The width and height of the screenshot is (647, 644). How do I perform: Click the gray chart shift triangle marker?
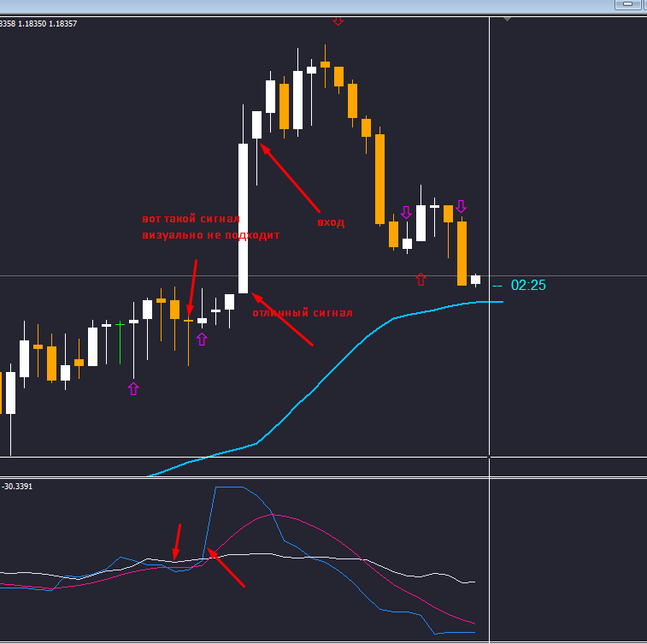tap(507, 19)
